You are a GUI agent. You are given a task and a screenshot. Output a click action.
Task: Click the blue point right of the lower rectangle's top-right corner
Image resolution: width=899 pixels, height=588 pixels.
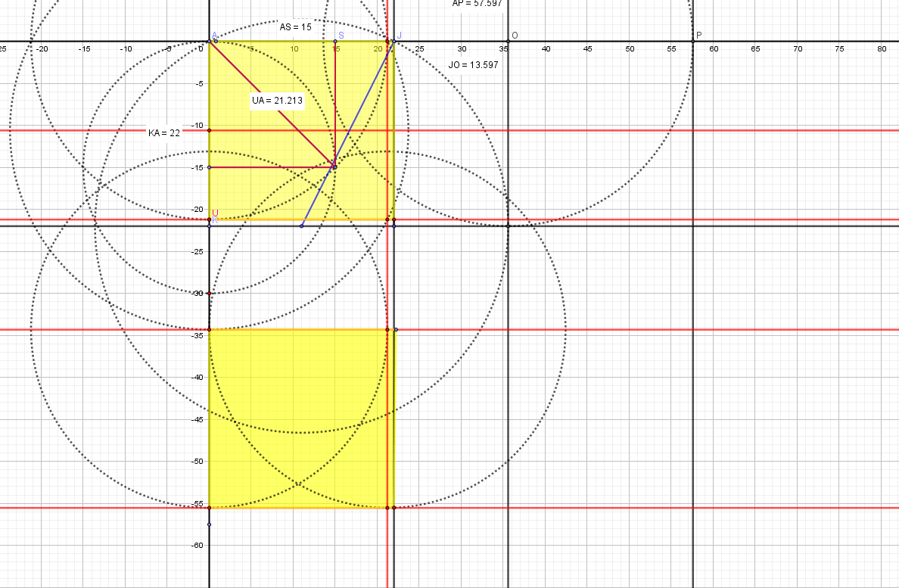pos(396,329)
